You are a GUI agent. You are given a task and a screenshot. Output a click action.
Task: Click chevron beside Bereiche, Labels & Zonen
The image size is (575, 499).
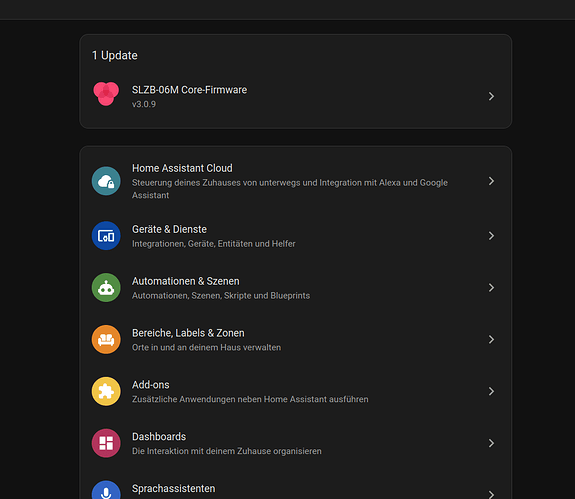491,340
